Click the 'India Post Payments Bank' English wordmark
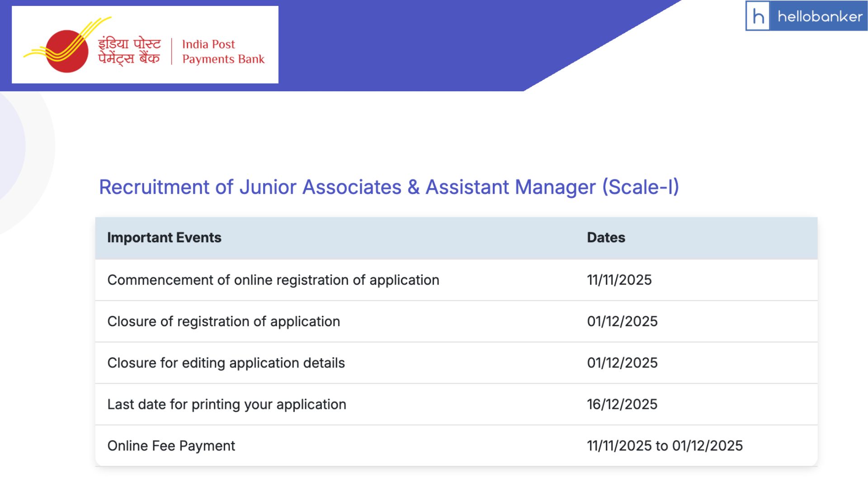 [223, 52]
